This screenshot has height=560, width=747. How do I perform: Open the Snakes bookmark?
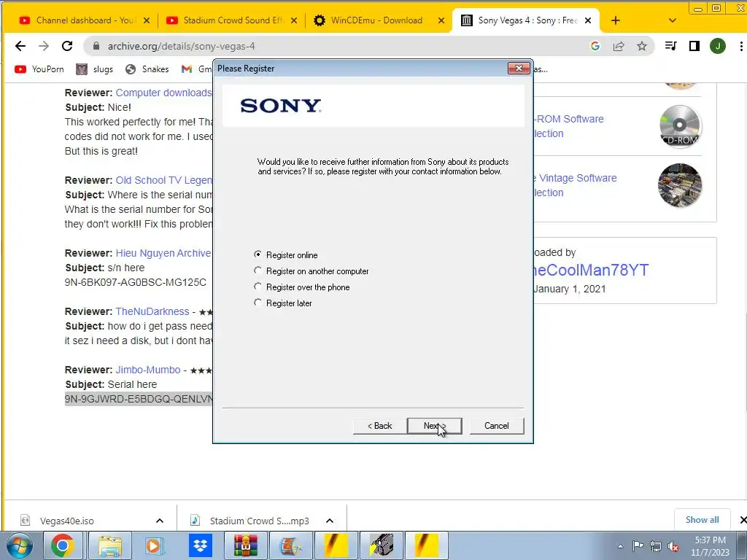click(147, 69)
